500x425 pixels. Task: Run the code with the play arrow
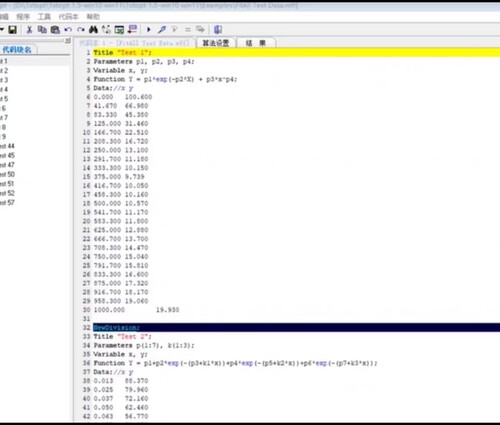pos(149,30)
